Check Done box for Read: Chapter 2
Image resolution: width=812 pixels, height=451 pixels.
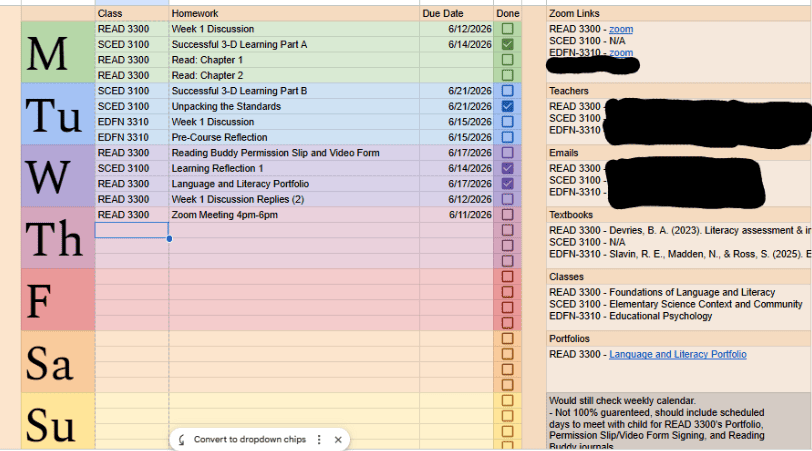coord(508,76)
